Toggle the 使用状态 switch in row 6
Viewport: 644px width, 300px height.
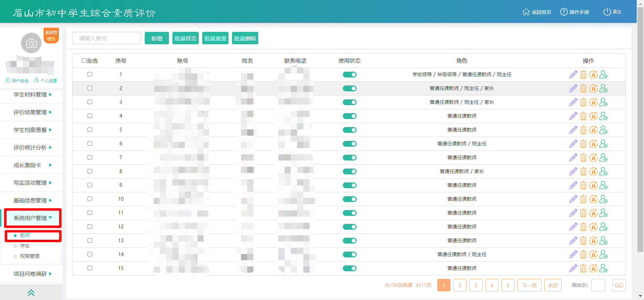point(350,144)
